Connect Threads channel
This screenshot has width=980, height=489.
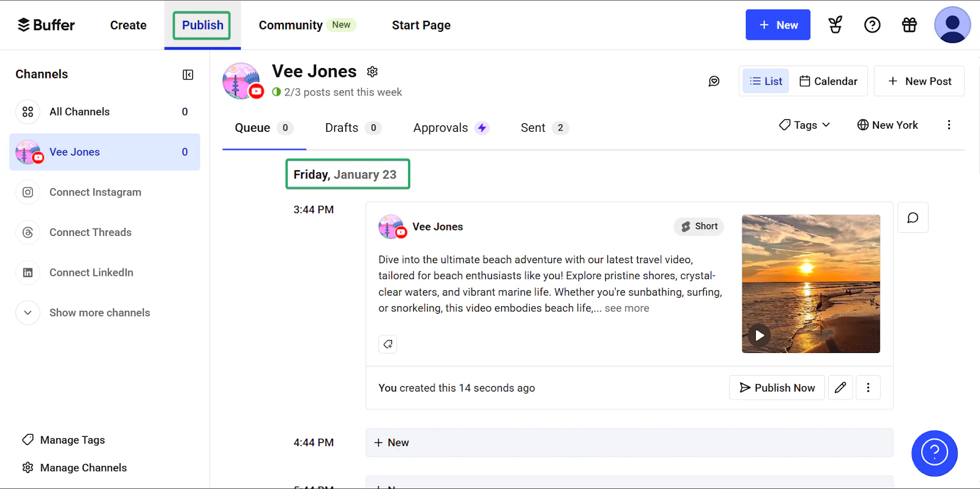[x=105, y=232]
